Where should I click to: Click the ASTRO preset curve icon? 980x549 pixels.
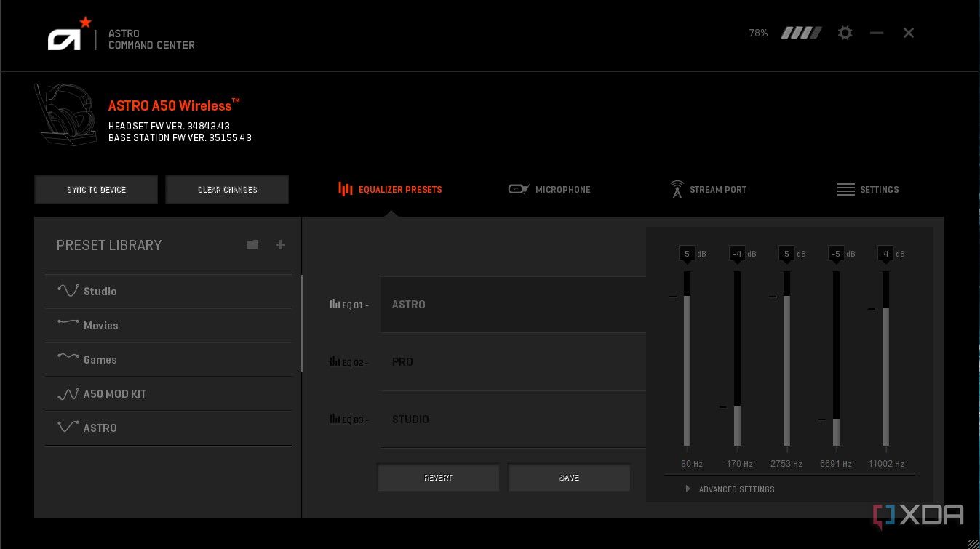point(68,427)
